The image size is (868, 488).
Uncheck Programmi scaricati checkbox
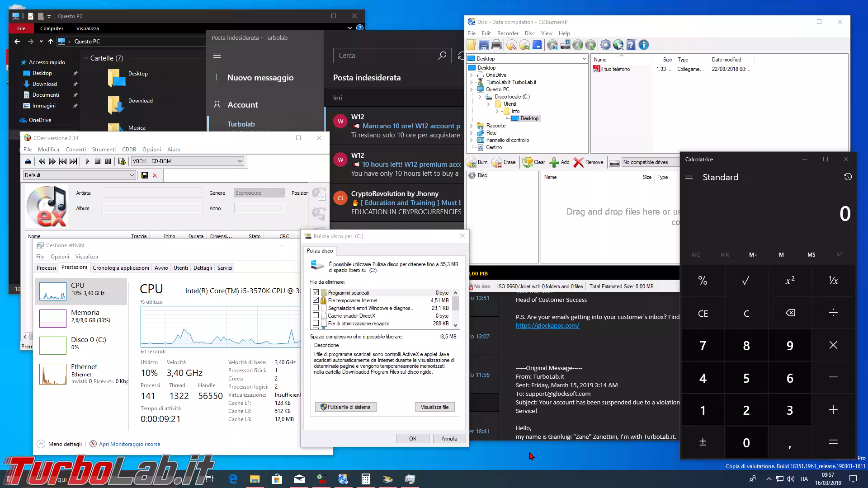click(x=316, y=292)
